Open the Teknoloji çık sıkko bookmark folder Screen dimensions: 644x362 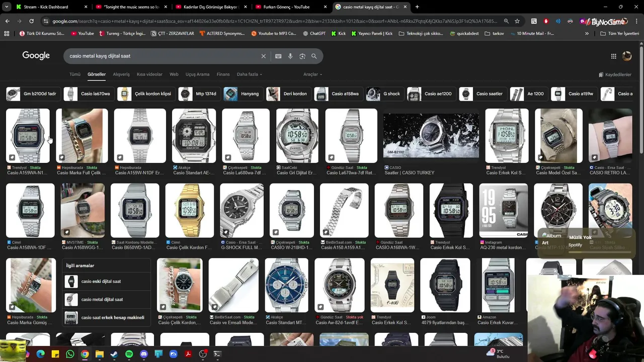[421, 33]
